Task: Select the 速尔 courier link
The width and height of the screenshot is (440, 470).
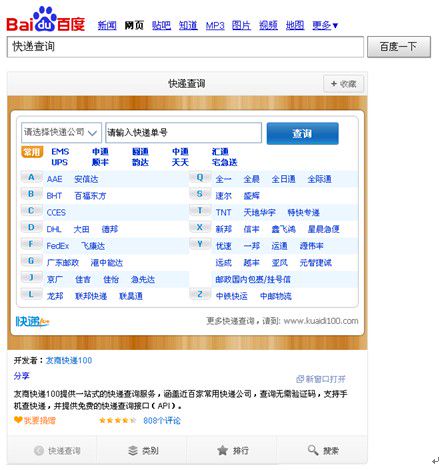Action: pyautogui.click(x=223, y=196)
